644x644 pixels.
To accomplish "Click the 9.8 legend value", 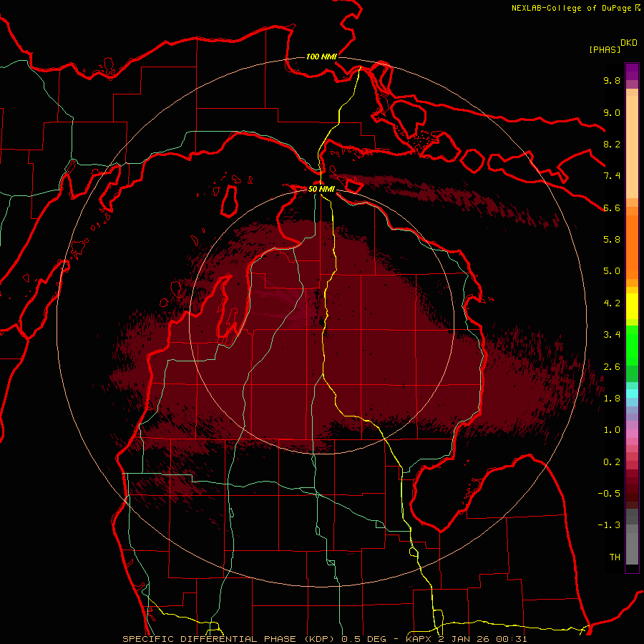I will (612, 80).
